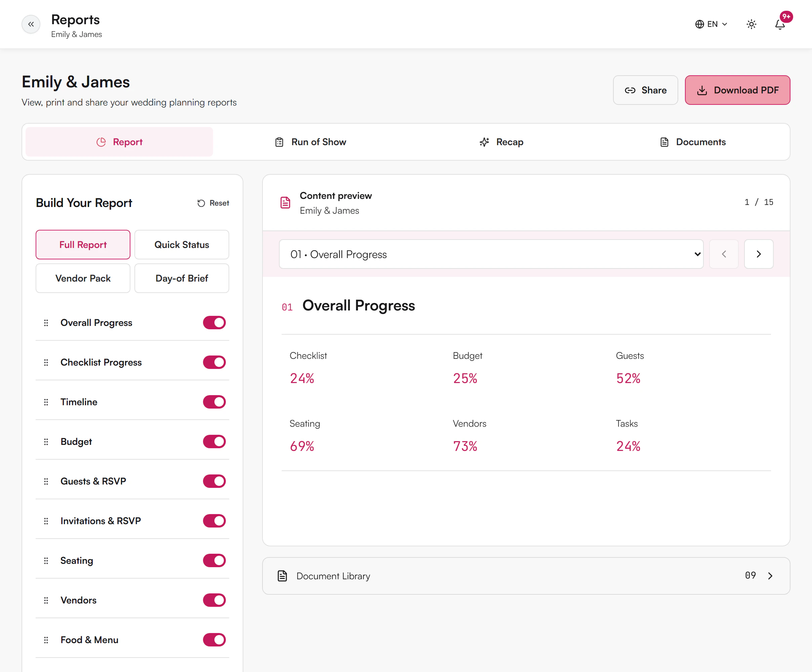
Task: Open the Recap tab
Action: (x=501, y=142)
